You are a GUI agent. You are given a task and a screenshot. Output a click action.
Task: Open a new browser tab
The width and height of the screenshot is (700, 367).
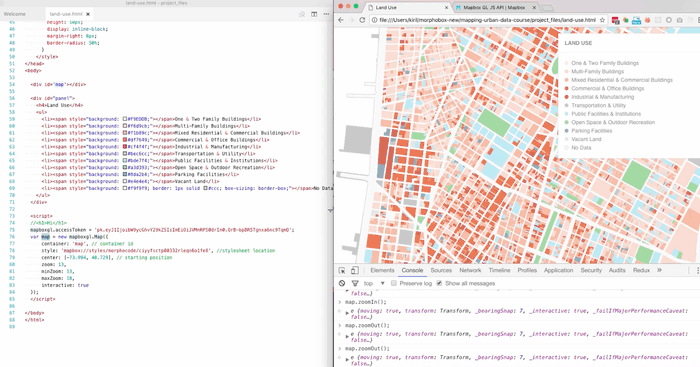547,8
